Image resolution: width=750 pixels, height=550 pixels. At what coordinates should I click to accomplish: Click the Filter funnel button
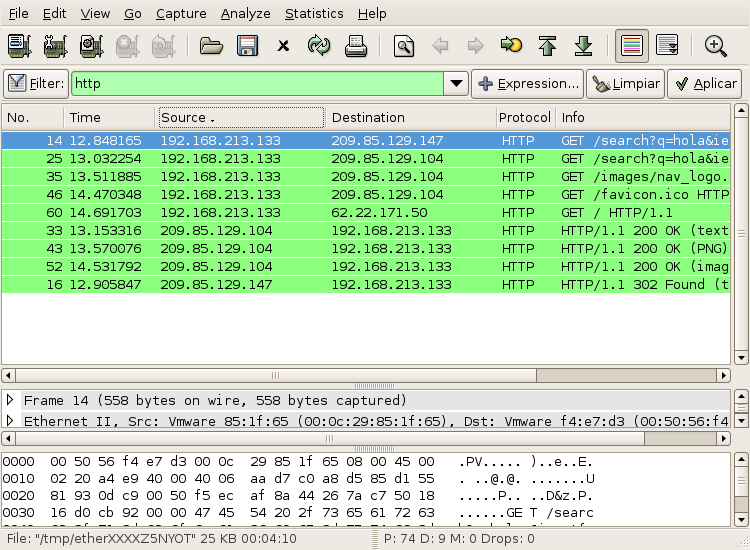(36, 84)
